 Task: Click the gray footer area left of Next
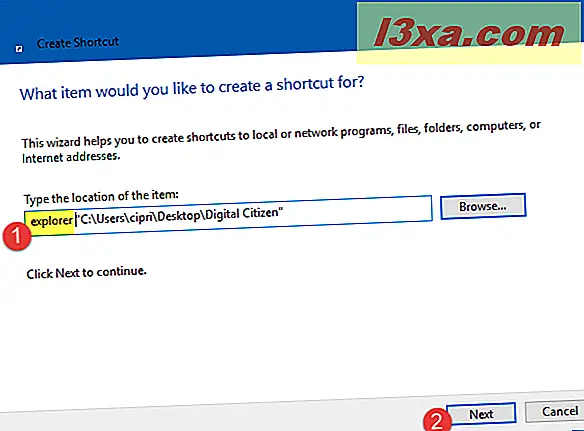pos(209,416)
